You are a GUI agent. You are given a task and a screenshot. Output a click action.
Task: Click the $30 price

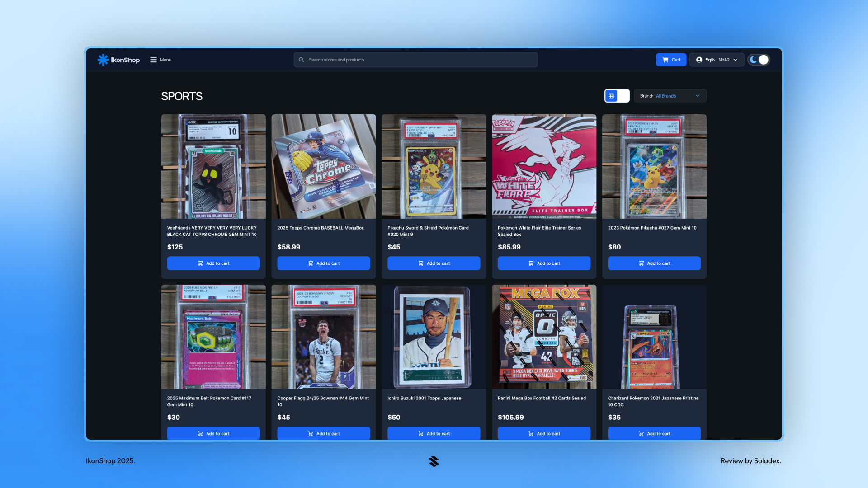tap(174, 418)
